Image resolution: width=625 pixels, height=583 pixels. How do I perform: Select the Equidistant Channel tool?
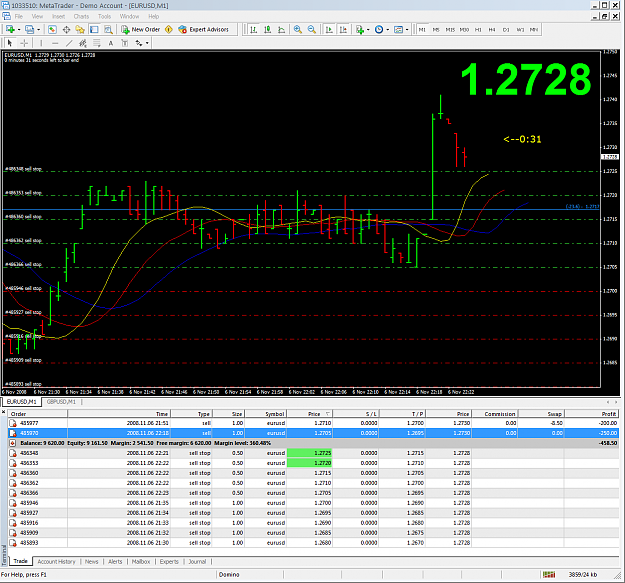tap(83, 43)
